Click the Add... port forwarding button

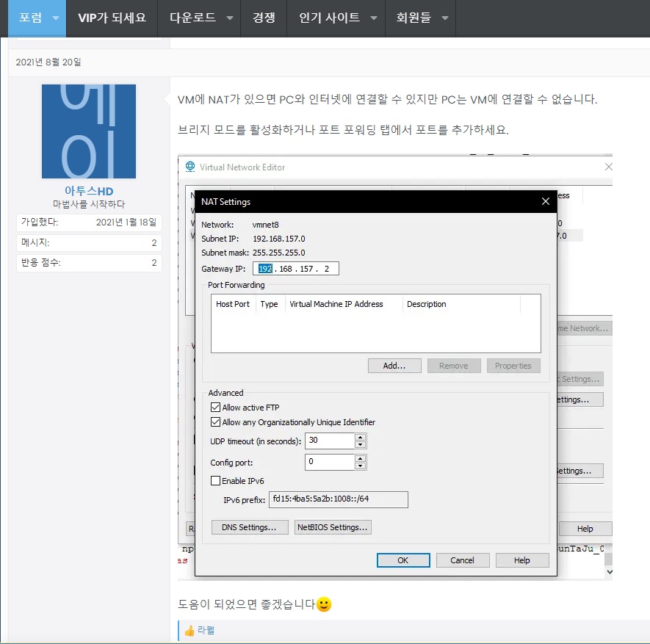pyautogui.click(x=394, y=366)
